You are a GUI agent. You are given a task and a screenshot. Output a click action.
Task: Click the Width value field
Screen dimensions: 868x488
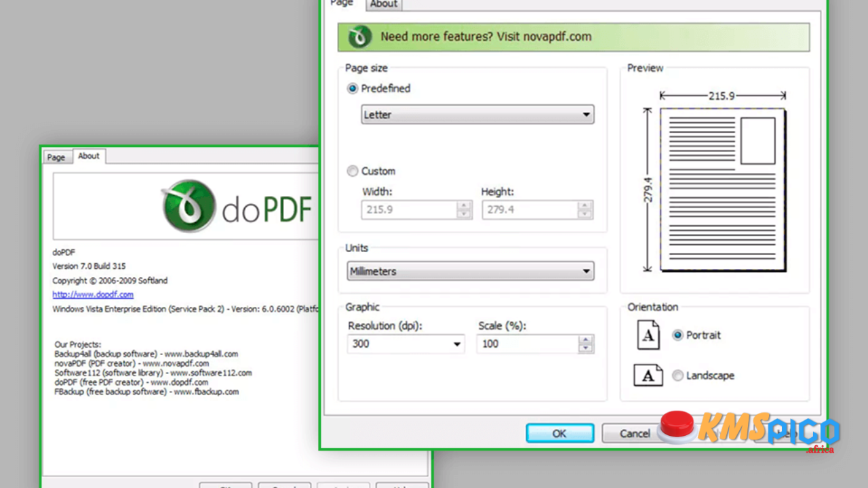click(x=410, y=209)
